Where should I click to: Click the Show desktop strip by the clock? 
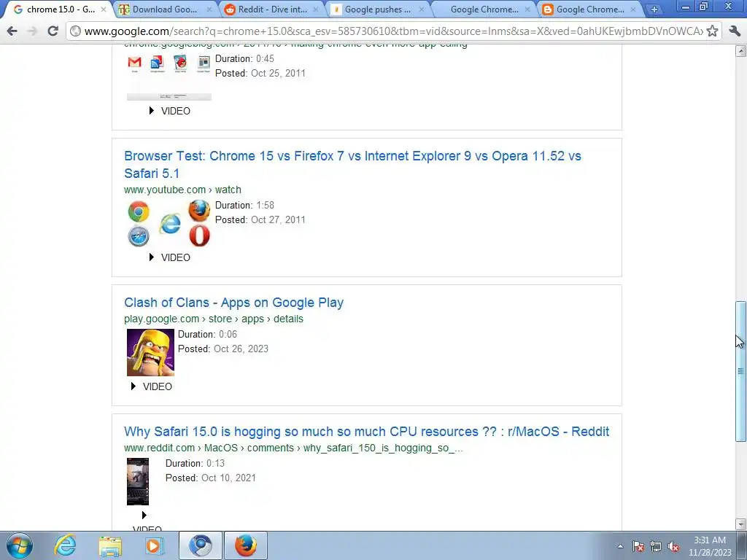click(742, 545)
